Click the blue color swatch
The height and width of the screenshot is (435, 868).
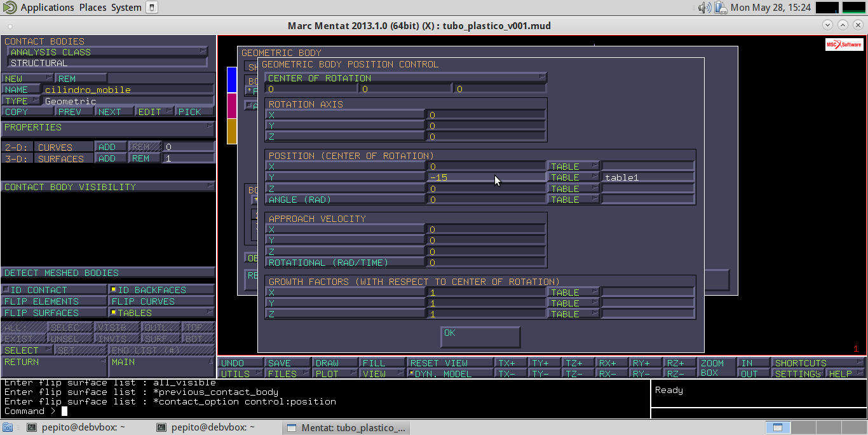(232, 79)
